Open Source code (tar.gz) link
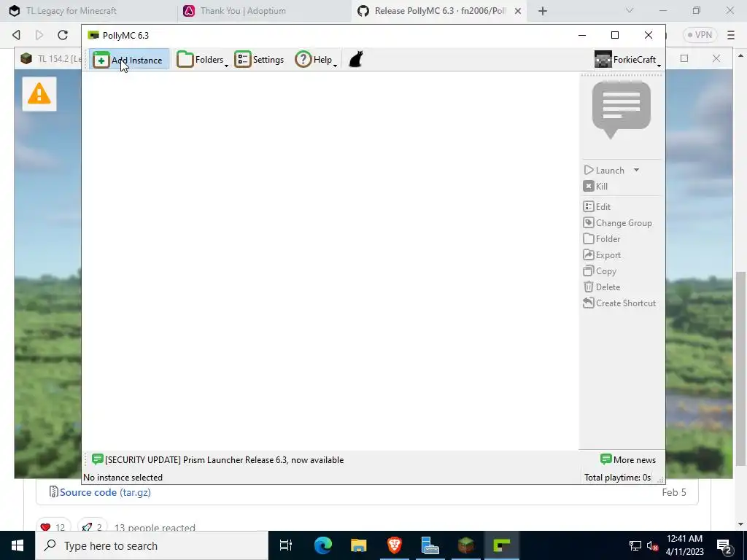The height and width of the screenshot is (560, 747). point(105,492)
